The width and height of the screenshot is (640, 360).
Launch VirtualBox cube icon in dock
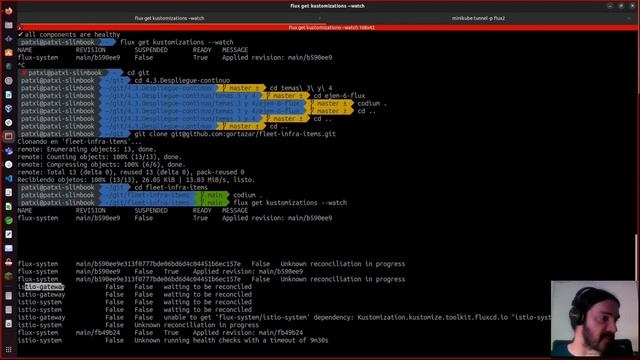(9, 109)
